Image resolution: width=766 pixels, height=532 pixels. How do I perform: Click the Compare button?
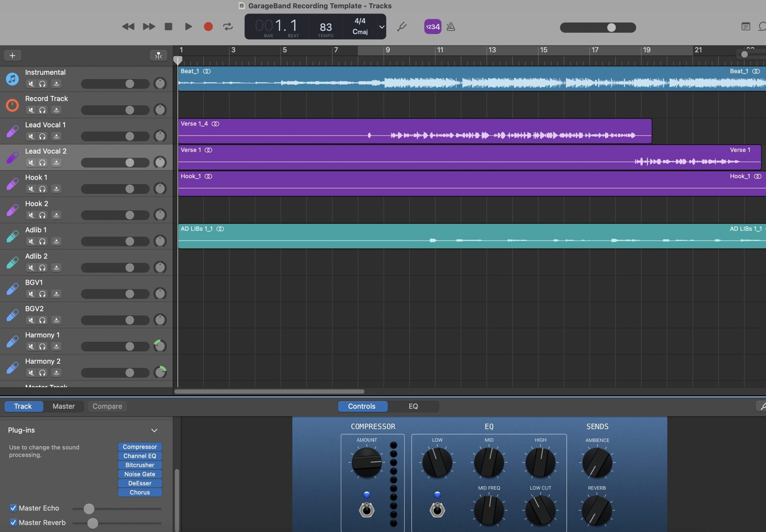click(x=107, y=406)
